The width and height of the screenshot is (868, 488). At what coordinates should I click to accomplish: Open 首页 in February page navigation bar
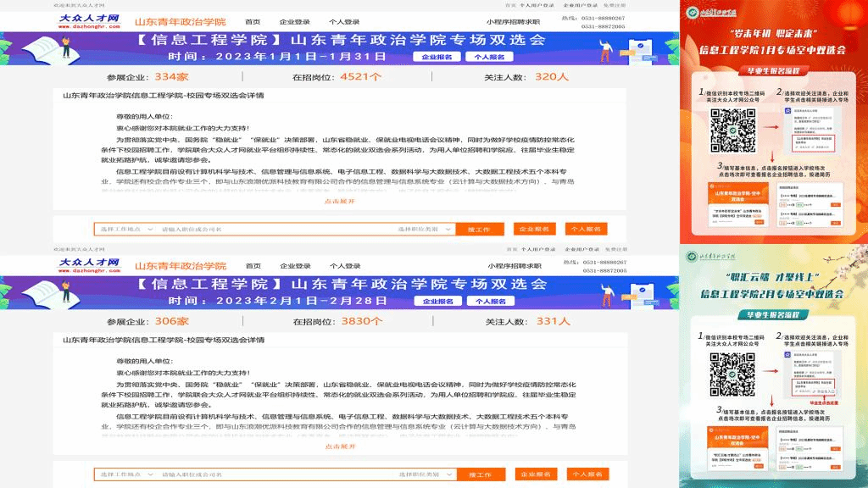click(x=253, y=266)
